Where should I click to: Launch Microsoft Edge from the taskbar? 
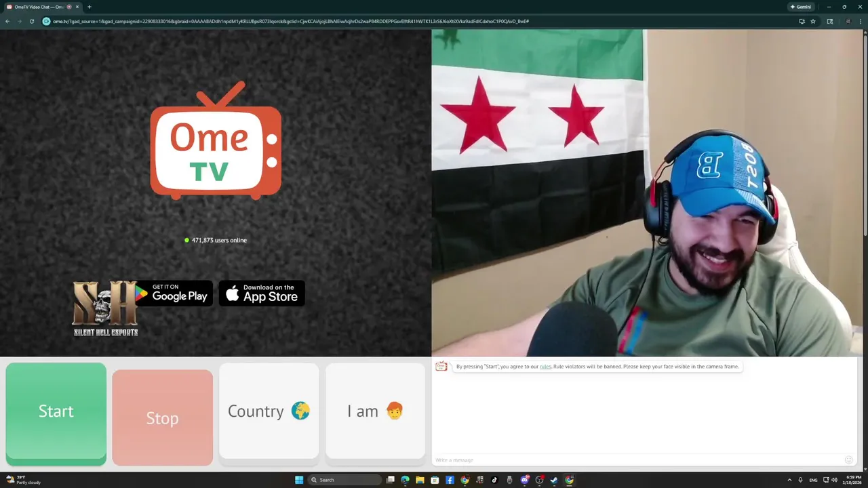click(405, 480)
